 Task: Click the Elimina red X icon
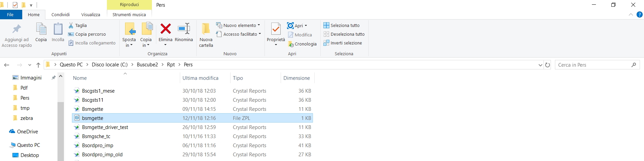pos(165,29)
